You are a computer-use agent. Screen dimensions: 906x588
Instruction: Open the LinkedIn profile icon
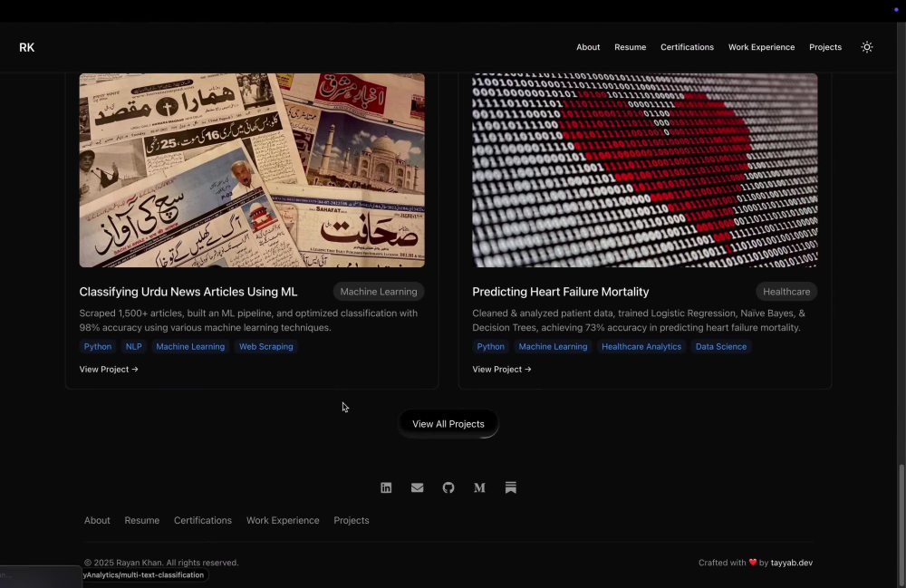pos(386,487)
